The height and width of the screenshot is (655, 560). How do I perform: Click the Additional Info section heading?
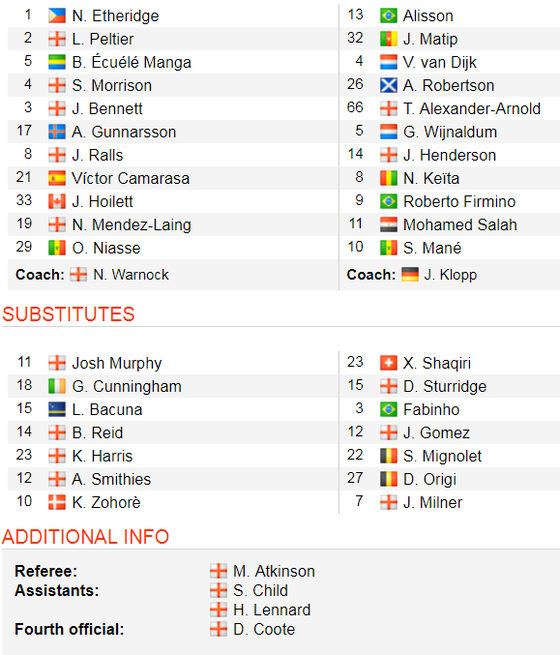pyautogui.click(x=86, y=537)
